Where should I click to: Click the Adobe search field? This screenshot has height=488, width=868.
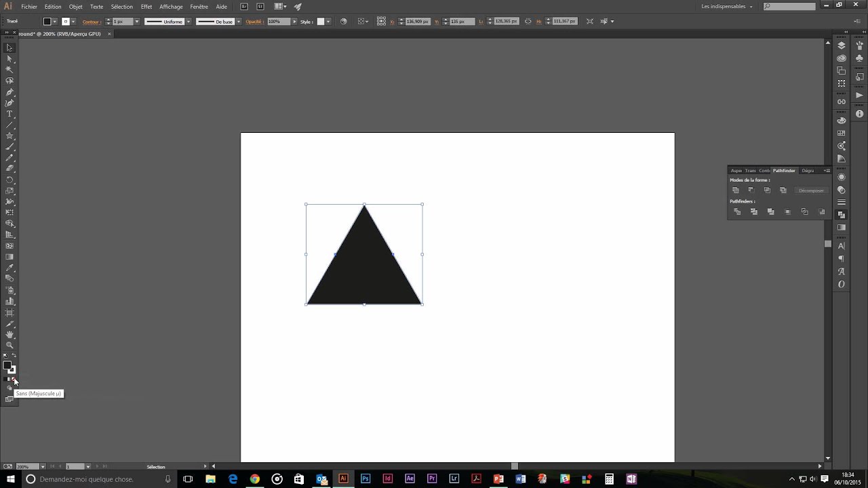tap(789, 6)
